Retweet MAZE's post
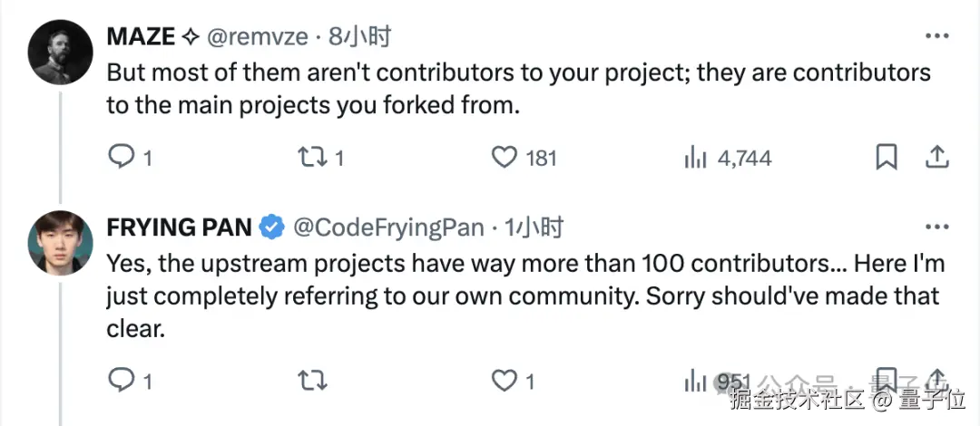 (312, 158)
